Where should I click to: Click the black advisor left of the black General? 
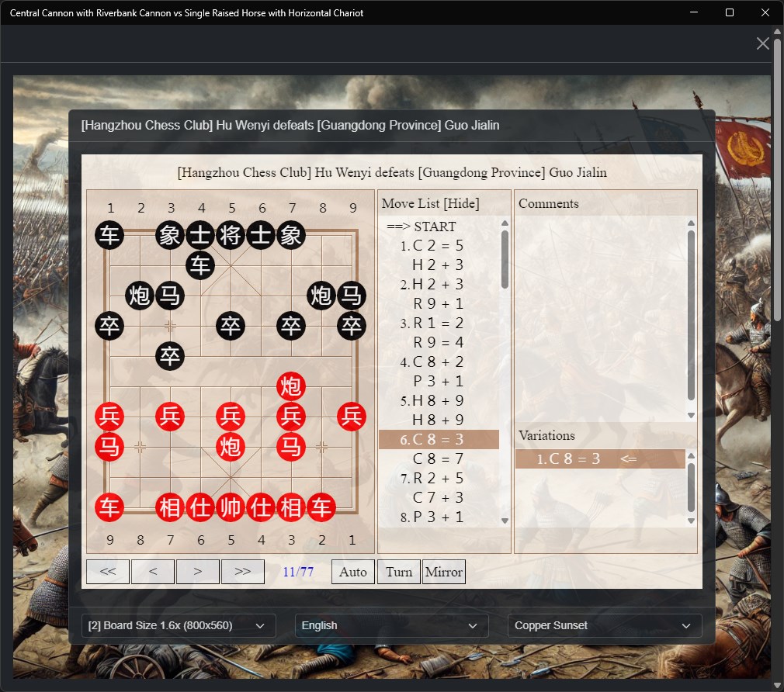tap(200, 235)
